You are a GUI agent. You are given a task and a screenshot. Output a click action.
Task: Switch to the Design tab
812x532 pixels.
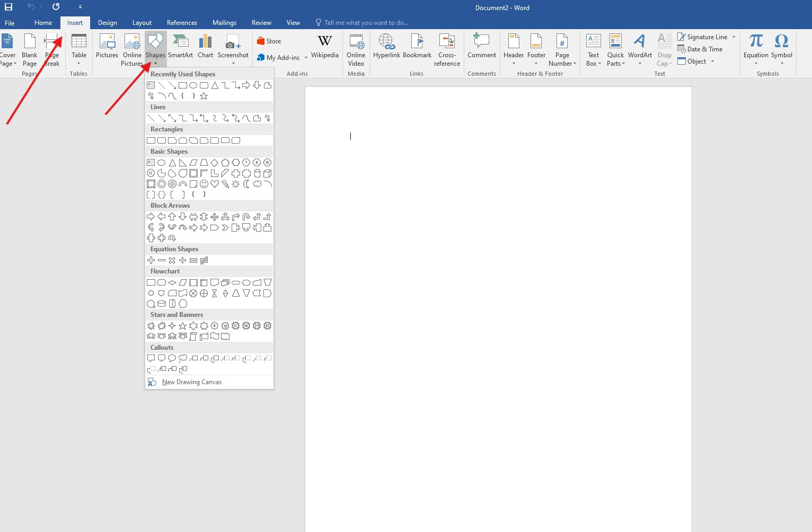(107, 23)
